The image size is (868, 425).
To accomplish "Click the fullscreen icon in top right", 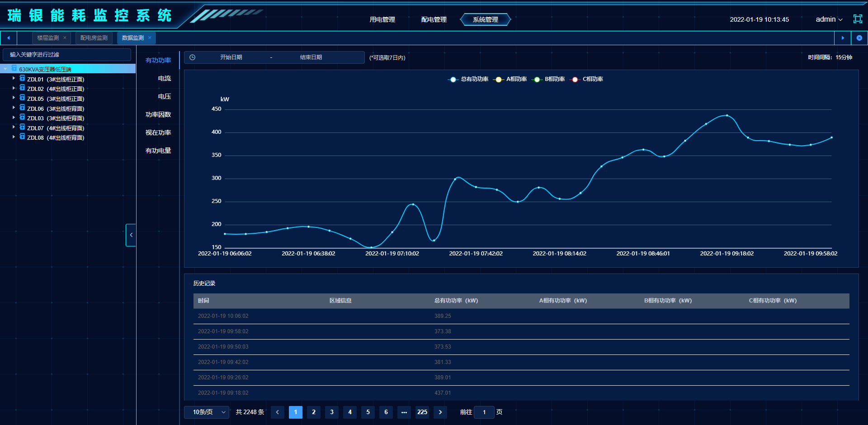I will (857, 19).
